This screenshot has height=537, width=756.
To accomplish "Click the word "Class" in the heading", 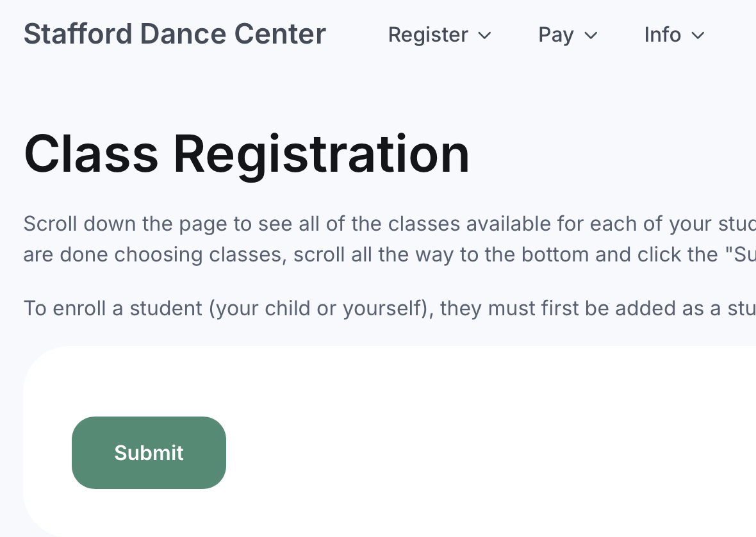I will (91, 154).
